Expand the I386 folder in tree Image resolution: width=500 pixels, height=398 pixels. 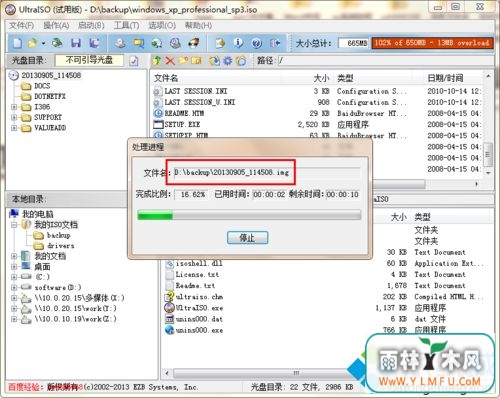pyautogui.click(x=14, y=107)
